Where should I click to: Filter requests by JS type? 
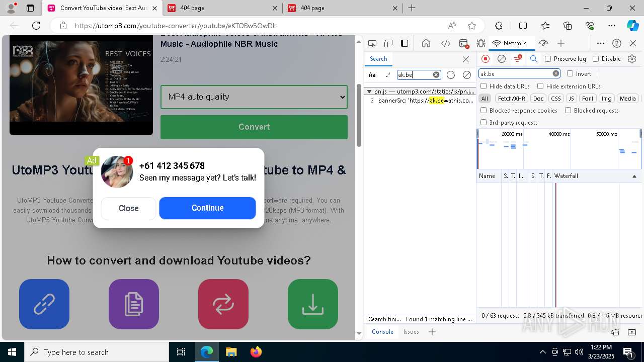click(x=571, y=99)
